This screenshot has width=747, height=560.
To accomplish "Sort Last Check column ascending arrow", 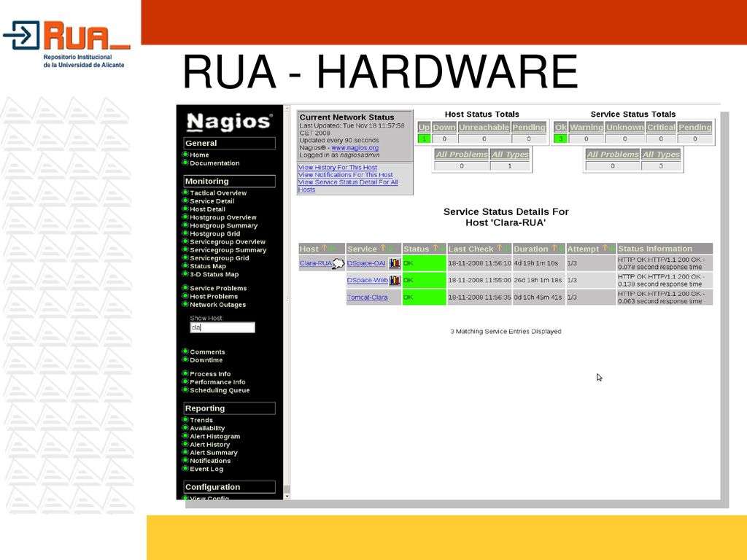I will click(x=499, y=248).
